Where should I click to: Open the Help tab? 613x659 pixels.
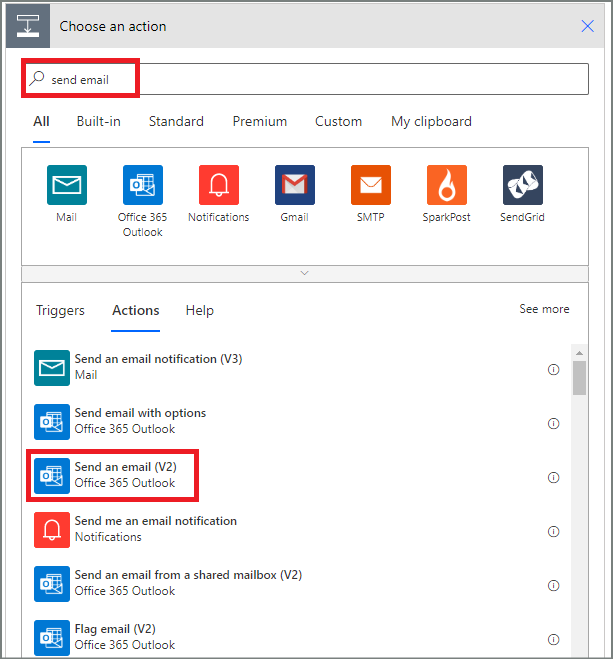(200, 310)
